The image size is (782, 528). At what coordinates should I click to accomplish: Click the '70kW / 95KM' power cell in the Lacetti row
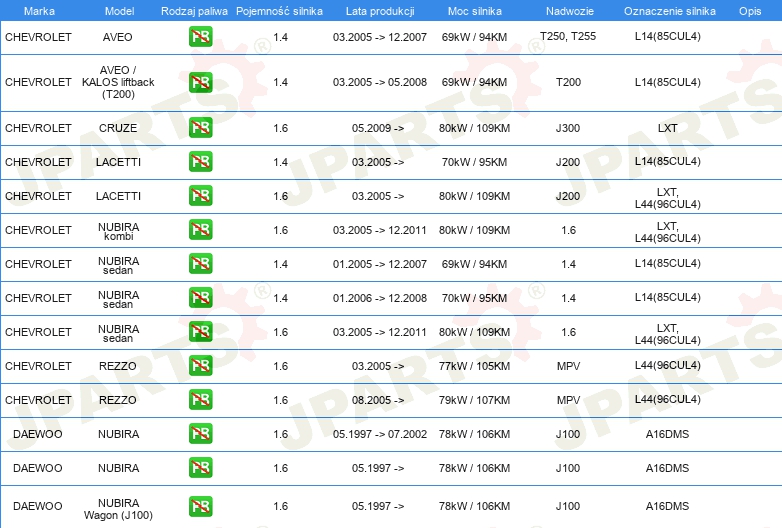(474, 162)
